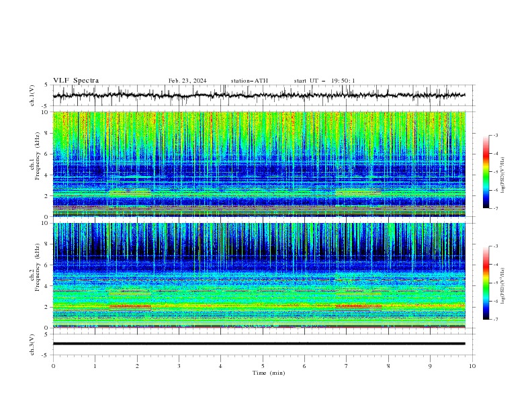The image size is (532, 411).
Task: Click the time axis tick label "7"
Action: tap(347, 366)
